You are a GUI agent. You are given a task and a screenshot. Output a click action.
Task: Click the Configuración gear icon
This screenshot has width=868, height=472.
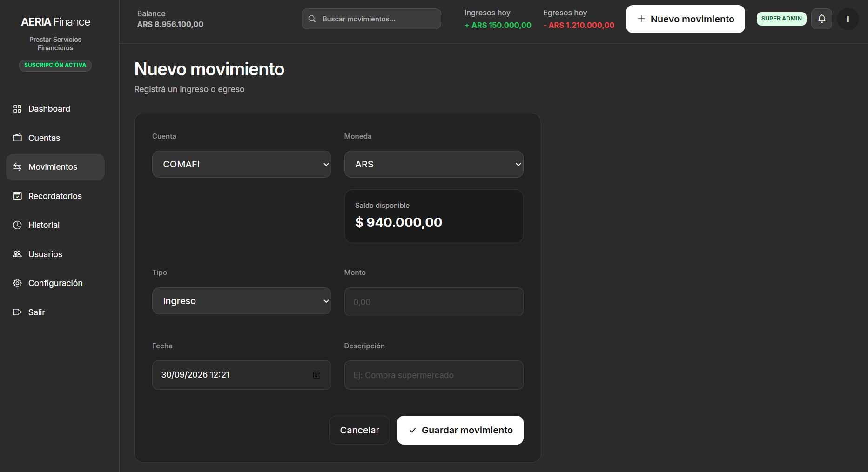click(17, 283)
